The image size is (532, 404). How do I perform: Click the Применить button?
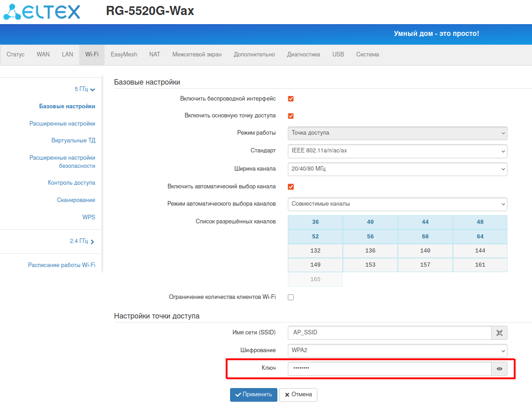[253, 394]
